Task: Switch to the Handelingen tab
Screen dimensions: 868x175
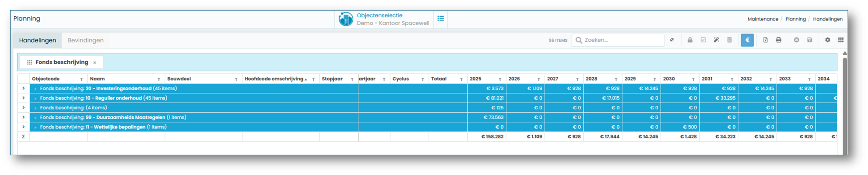Action: [x=37, y=40]
